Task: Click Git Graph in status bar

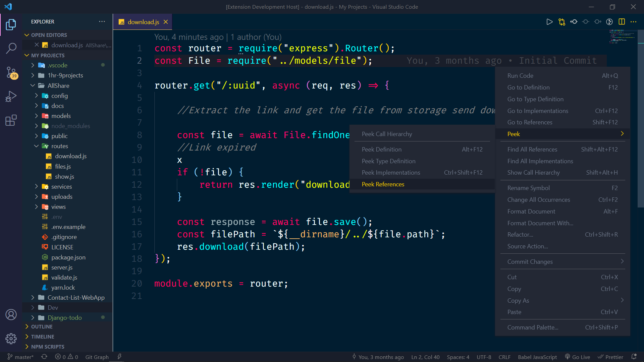Action: [x=97, y=357]
